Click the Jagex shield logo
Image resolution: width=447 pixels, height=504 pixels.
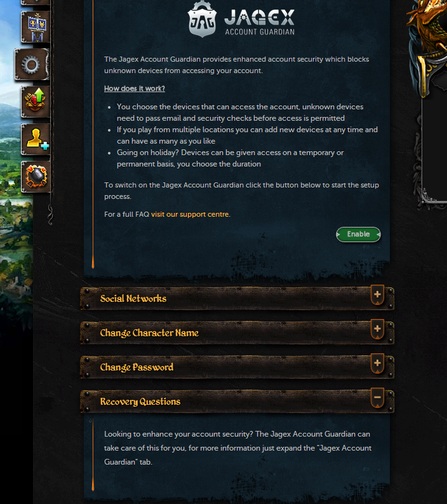tap(202, 19)
